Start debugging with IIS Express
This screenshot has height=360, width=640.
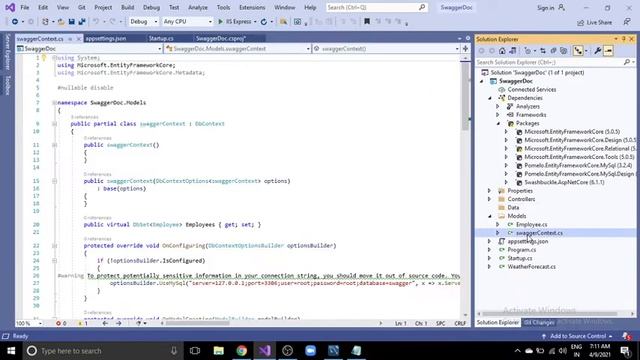235,22
